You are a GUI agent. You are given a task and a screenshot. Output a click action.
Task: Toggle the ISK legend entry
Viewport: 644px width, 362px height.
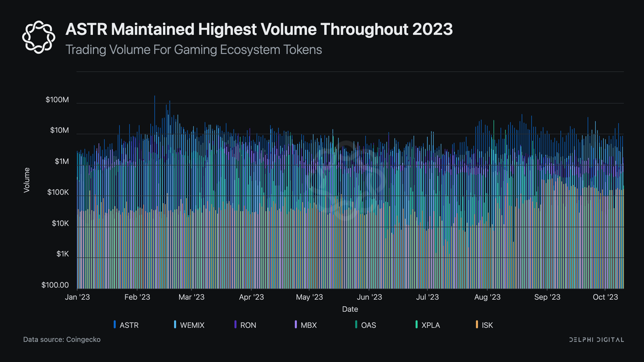coord(485,325)
